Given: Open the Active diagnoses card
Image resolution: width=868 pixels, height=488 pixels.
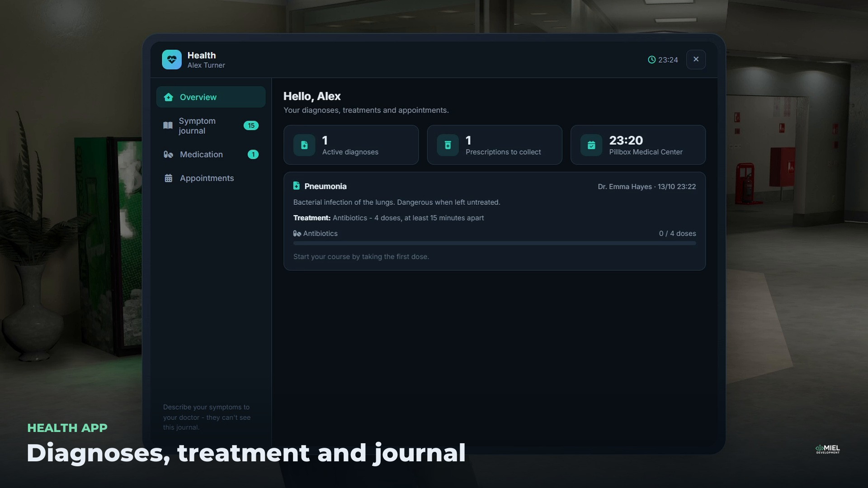Looking at the screenshot, I should coord(351,145).
